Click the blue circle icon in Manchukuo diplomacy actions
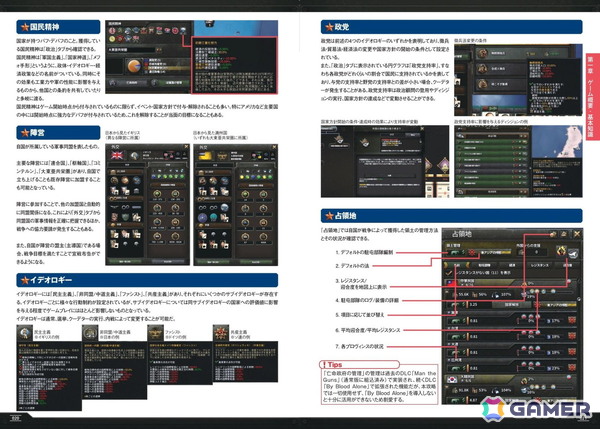Image resolution: width=600 pixels, height=429 pixels. (202, 217)
